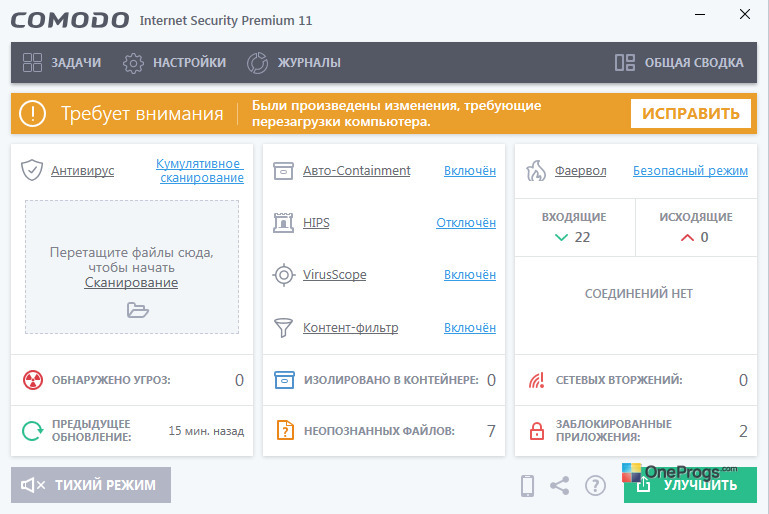Click the Контент-фильтр funnel icon
This screenshot has height=514, width=769.
coord(283,328)
